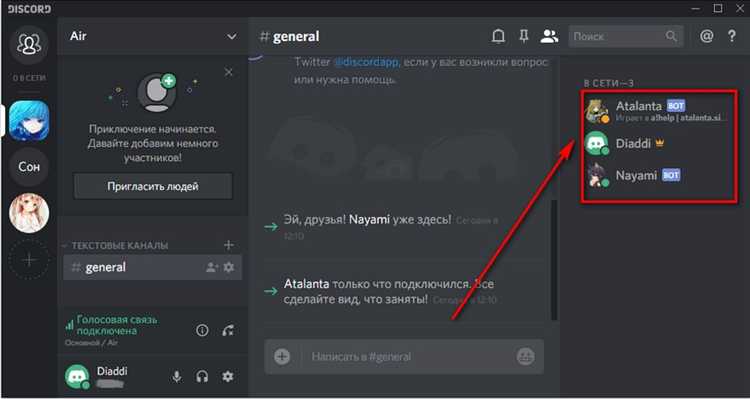
Task: Open general channel settings gear
Action: (229, 267)
